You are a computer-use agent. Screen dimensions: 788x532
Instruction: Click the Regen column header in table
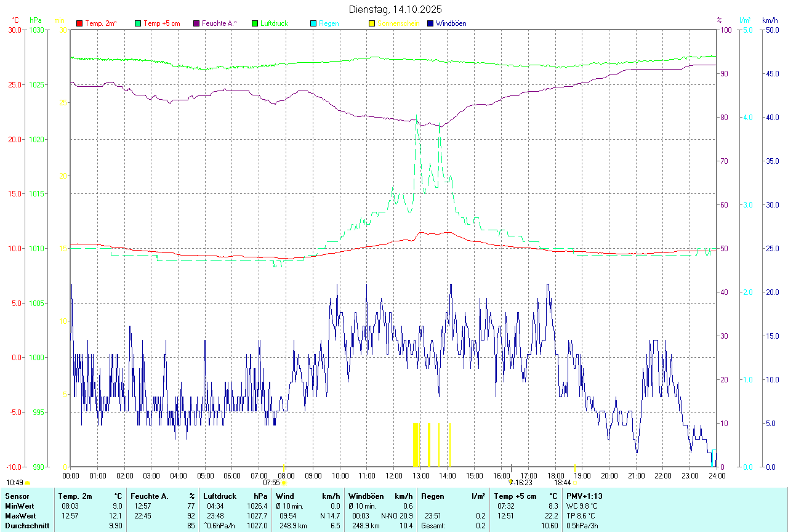coord(432,496)
